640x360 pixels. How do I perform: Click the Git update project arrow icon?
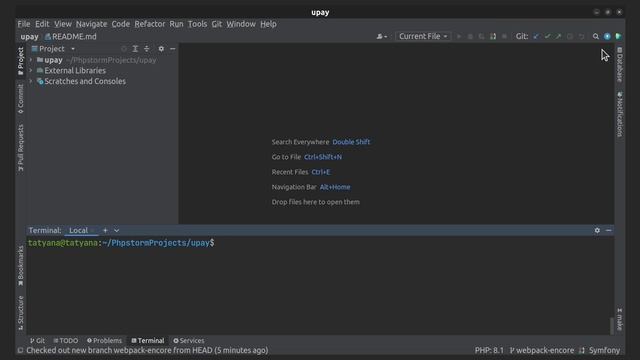(x=536, y=36)
